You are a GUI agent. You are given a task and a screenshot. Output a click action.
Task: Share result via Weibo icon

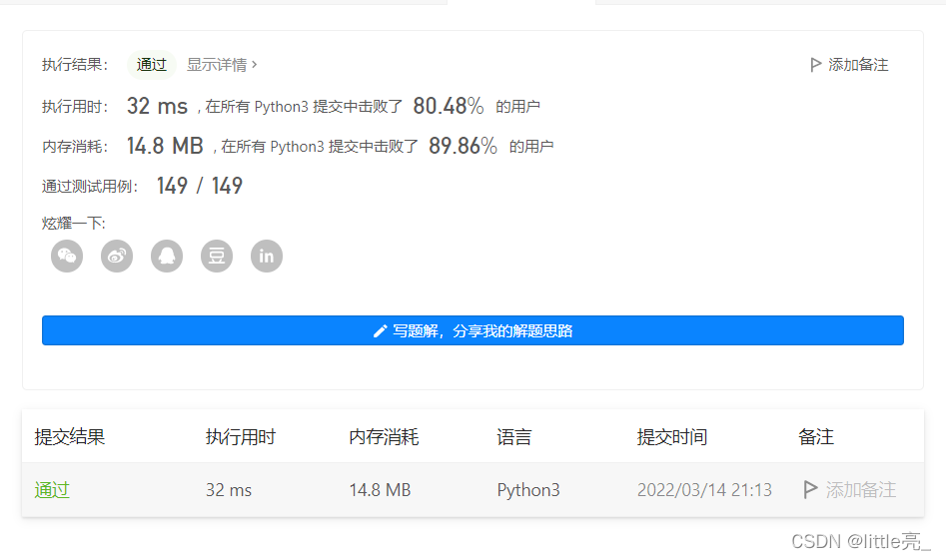pyautogui.click(x=117, y=257)
